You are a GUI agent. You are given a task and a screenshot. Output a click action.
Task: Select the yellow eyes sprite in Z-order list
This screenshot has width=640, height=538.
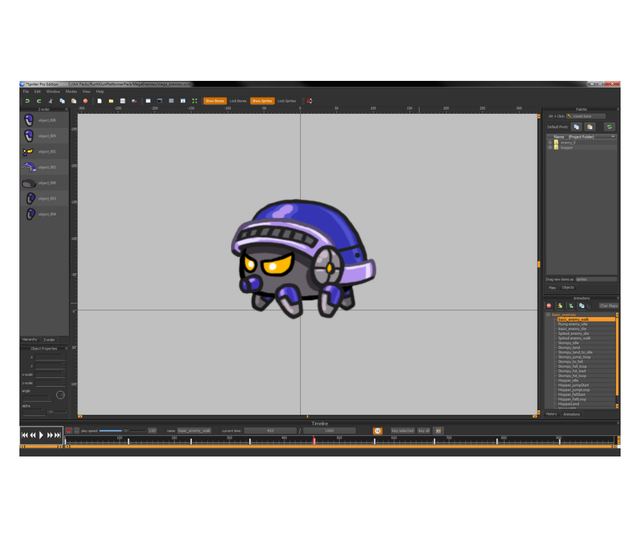pos(28,152)
